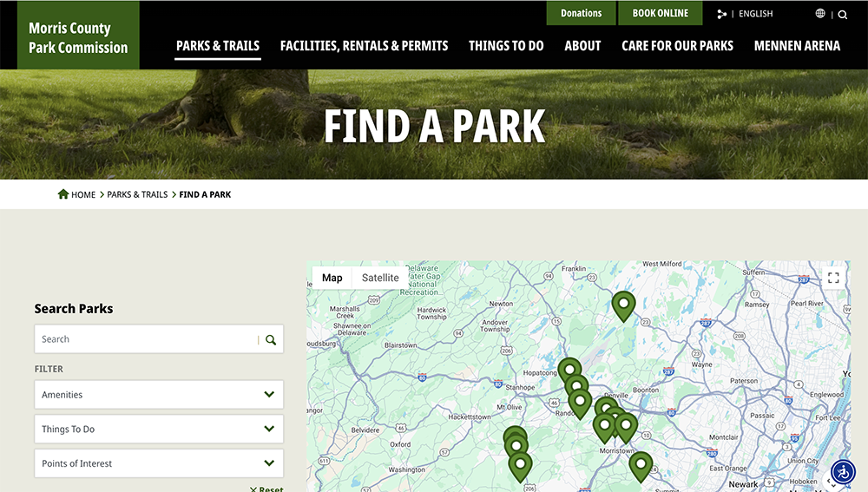Click the globe language icon
868x492 pixels.
pos(820,14)
